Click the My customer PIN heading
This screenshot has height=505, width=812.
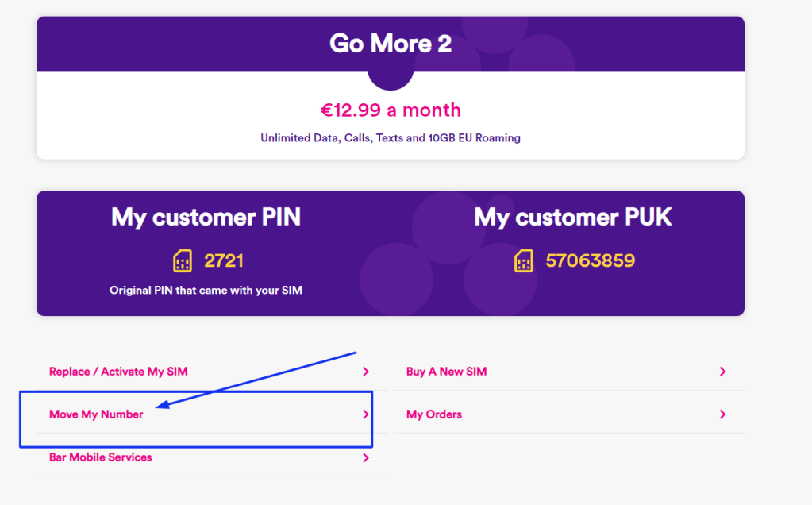click(206, 217)
